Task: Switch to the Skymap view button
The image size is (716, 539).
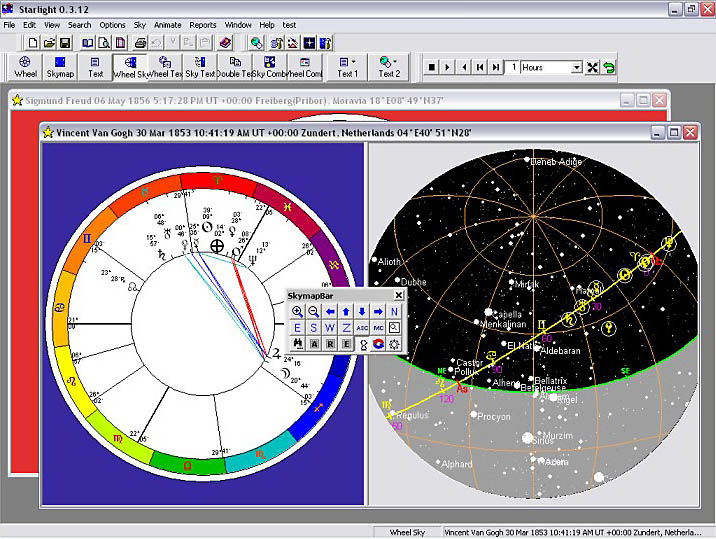Action: click(60, 67)
